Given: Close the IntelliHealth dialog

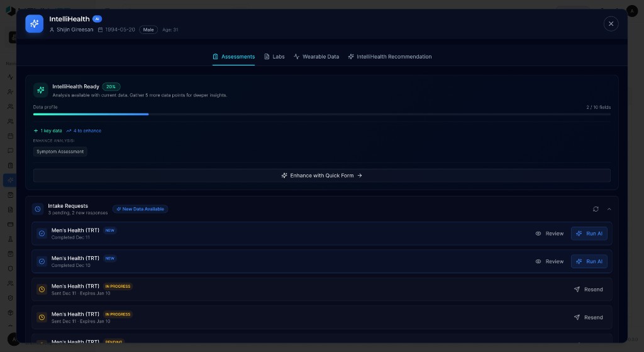Looking at the screenshot, I should pos(611,24).
